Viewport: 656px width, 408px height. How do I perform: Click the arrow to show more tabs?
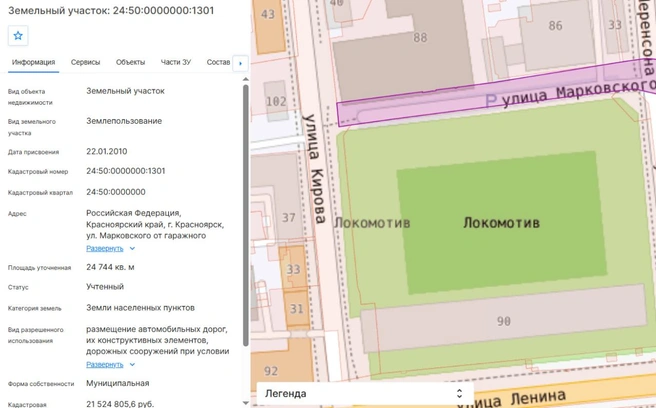(240, 63)
